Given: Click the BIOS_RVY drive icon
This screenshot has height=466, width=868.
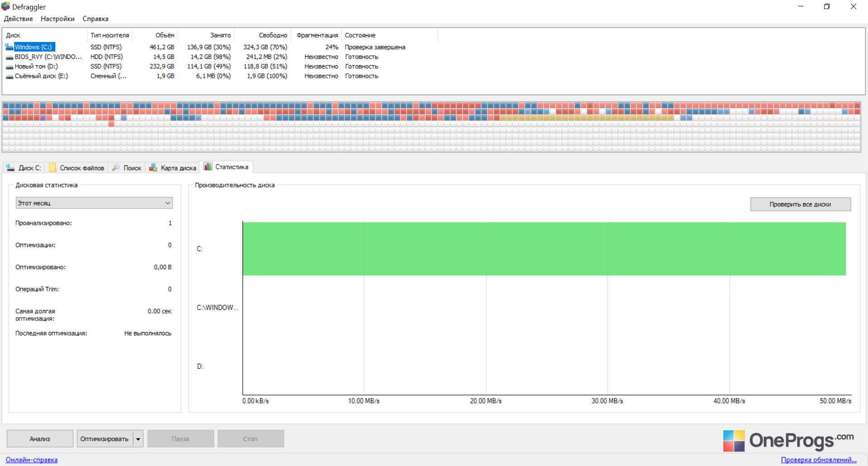Looking at the screenshot, I should tap(9, 57).
